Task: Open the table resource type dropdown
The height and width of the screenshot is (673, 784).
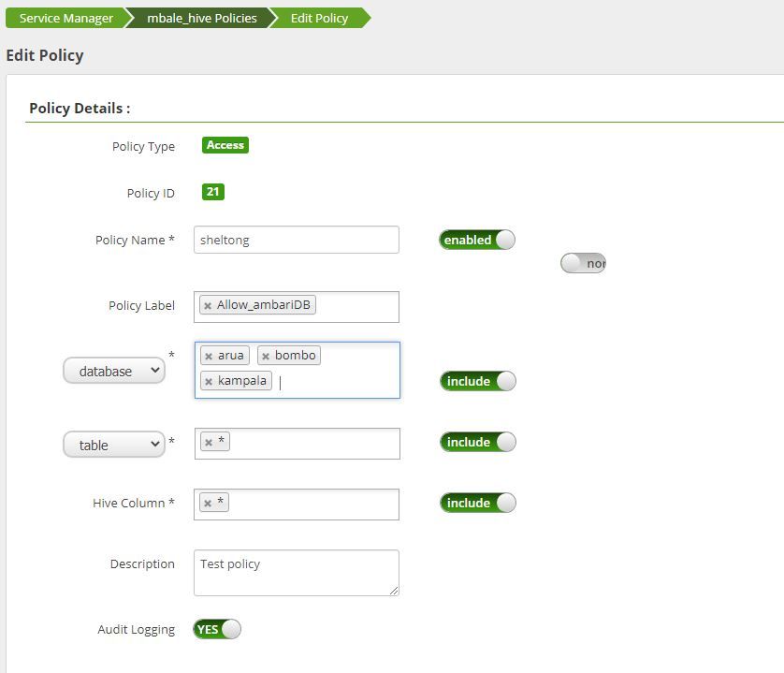Action: tap(113, 446)
